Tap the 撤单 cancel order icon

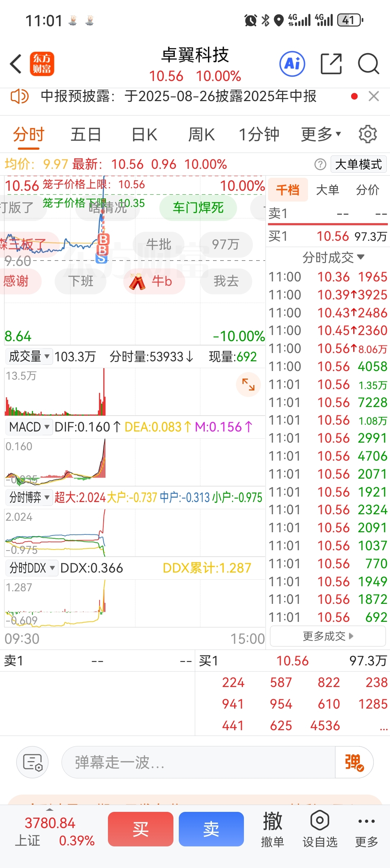(272, 829)
